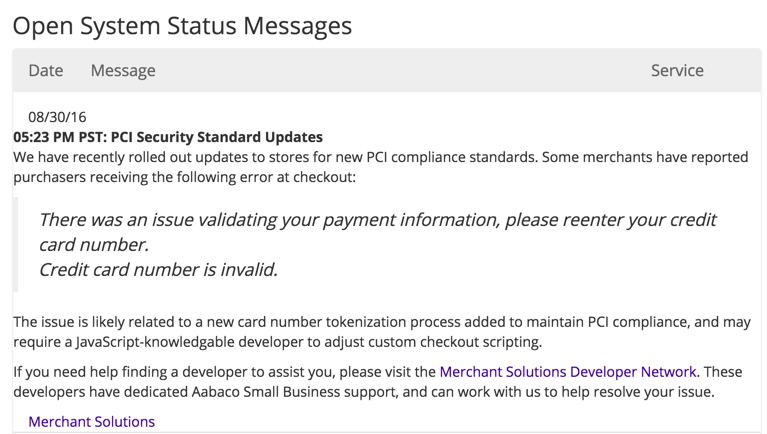This screenshot has height=434, width=767.
Task: Click the PCI Security Standard Updates title
Action: coord(217,137)
